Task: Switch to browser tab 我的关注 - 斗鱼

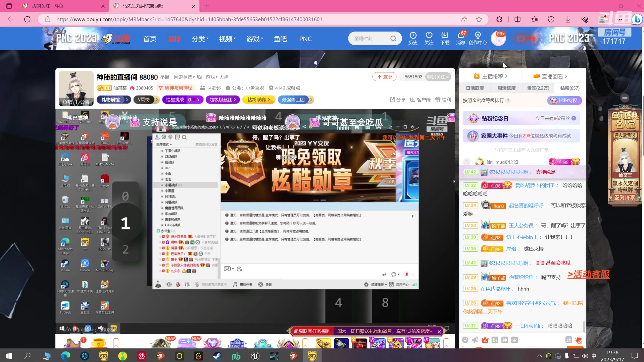Action: click(63, 6)
